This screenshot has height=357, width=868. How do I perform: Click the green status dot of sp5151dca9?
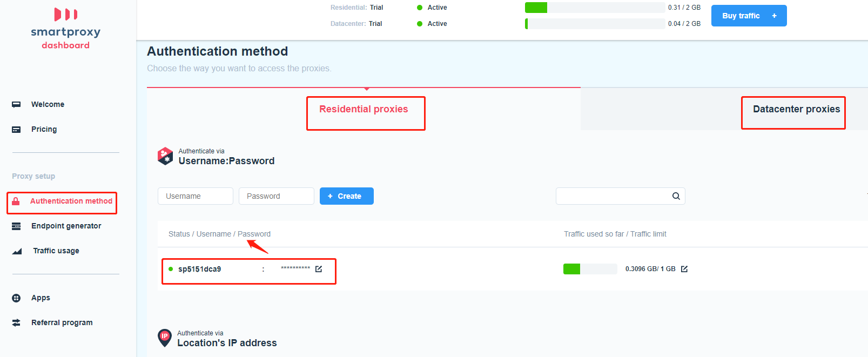[171, 269]
